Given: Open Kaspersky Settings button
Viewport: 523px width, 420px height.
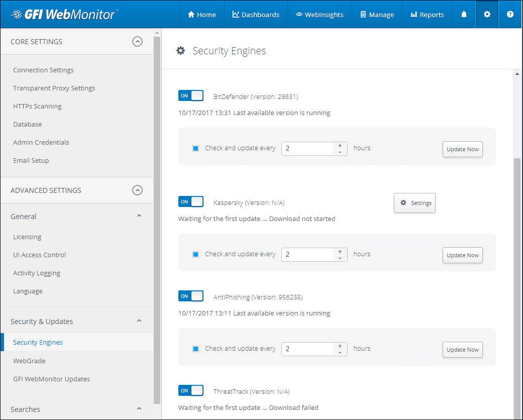Looking at the screenshot, I should tap(414, 203).
